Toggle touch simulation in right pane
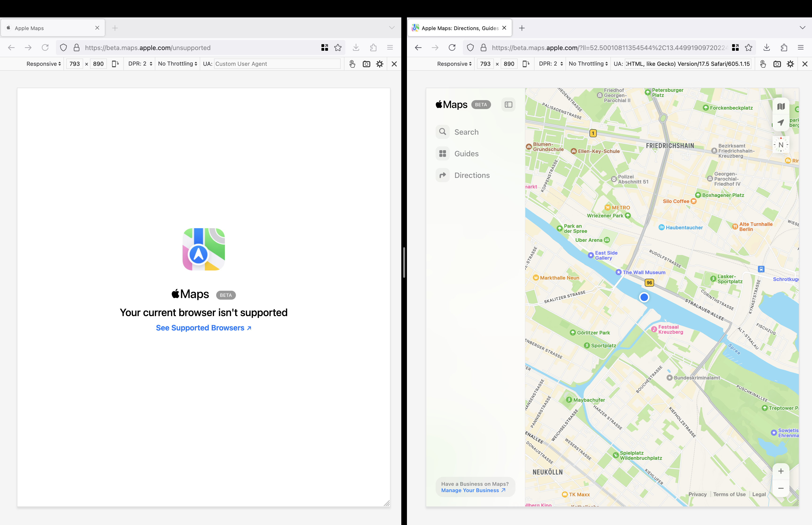Screen dimensions: 812x525 [x=763, y=64]
